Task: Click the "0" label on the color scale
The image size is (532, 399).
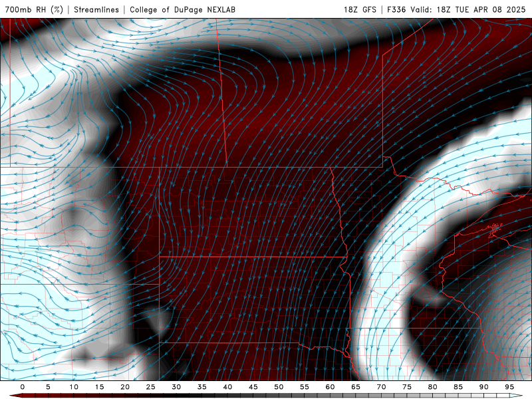Action: (x=23, y=387)
